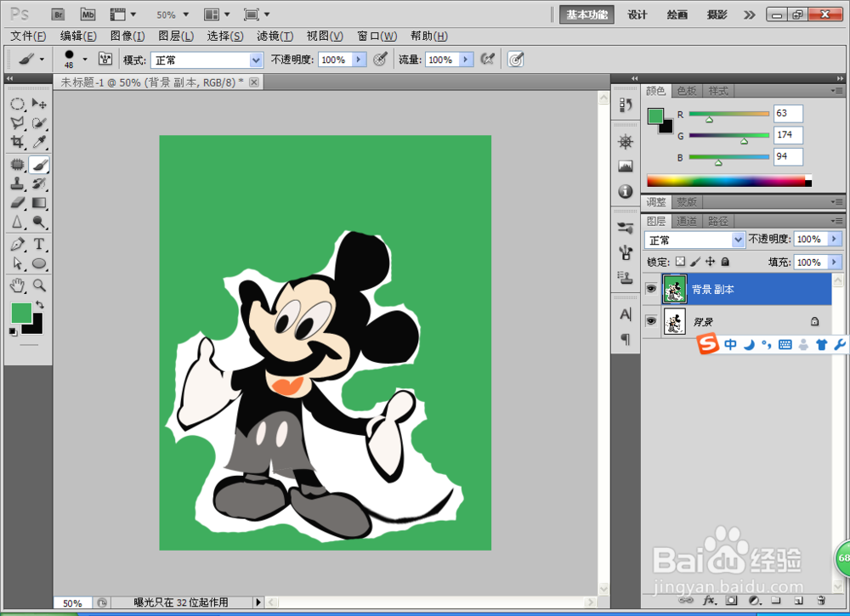Click the color spectrum ramp bar
The height and width of the screenshot is (616, 850).
[x=728, y=182]
